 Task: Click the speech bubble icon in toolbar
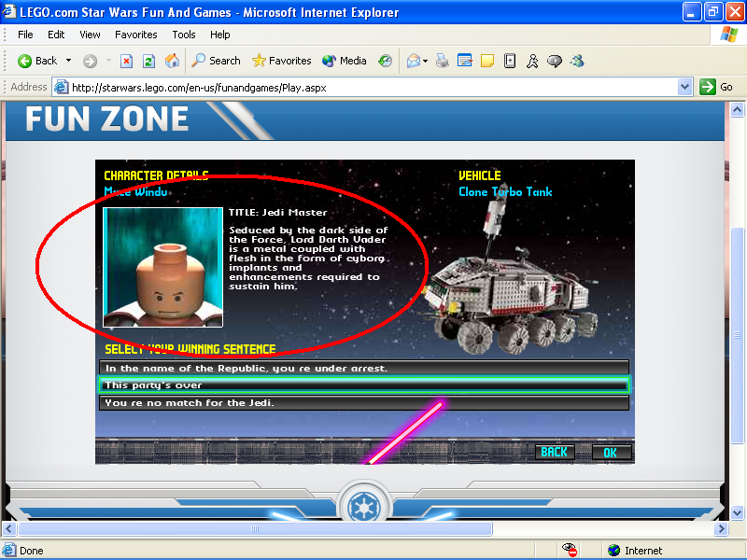tap(555, 61)
